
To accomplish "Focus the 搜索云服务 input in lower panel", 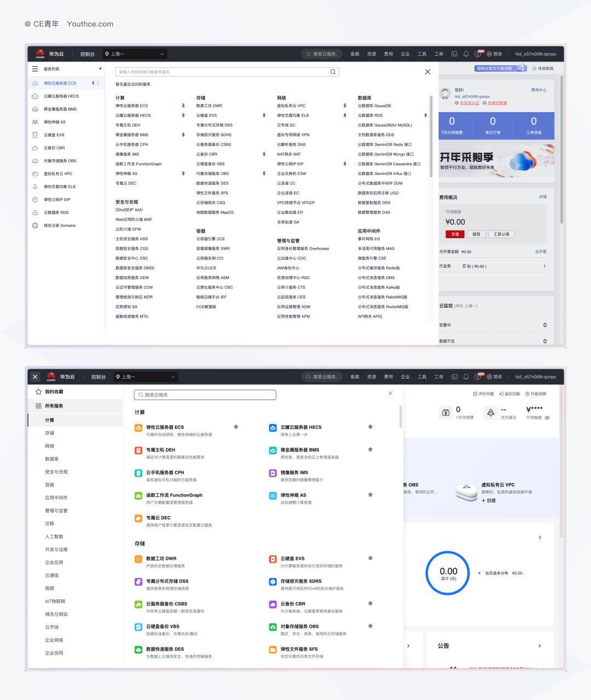I will click(x=205, y=395).
